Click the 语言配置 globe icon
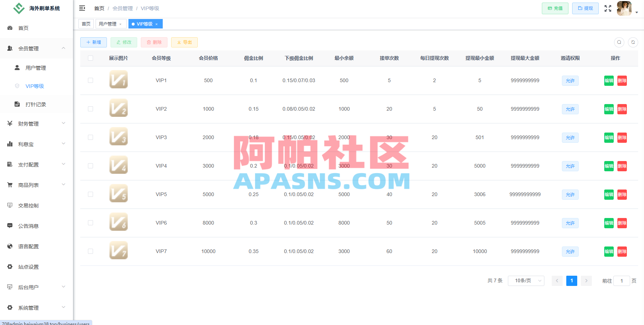This screenshot has width=644, height=325. click(10, 246)
